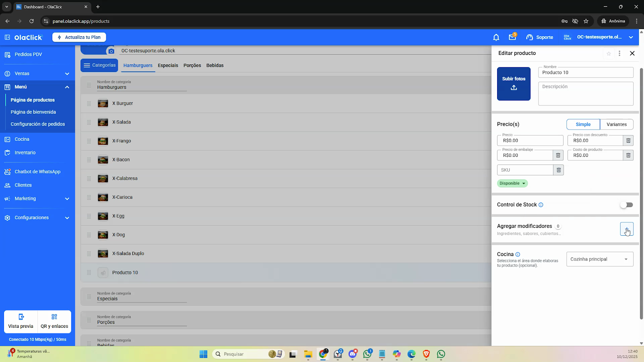Select the Simple price option
Image resolution: width=644 pixels, height=362 pixels.
point(583,124)
